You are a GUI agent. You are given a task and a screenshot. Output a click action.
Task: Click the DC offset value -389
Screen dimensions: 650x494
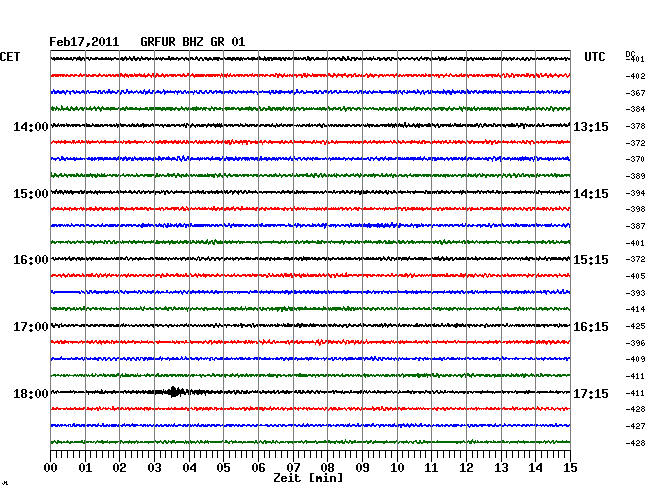tap(635, 176)
